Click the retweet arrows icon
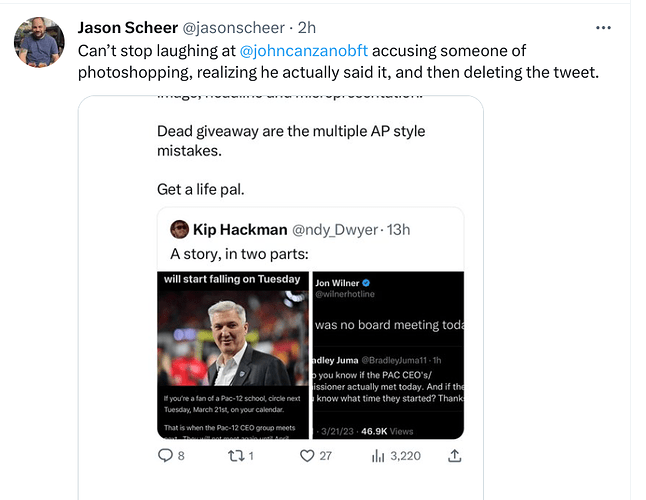This screenshot has width=646, height=500. click(236, 456)
